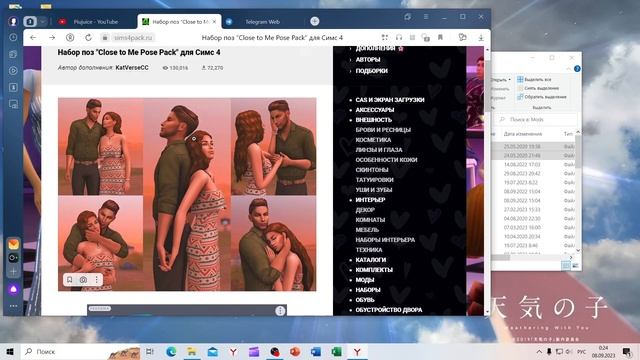Search by image via camera overlay icon

click(x=83, y=280)
